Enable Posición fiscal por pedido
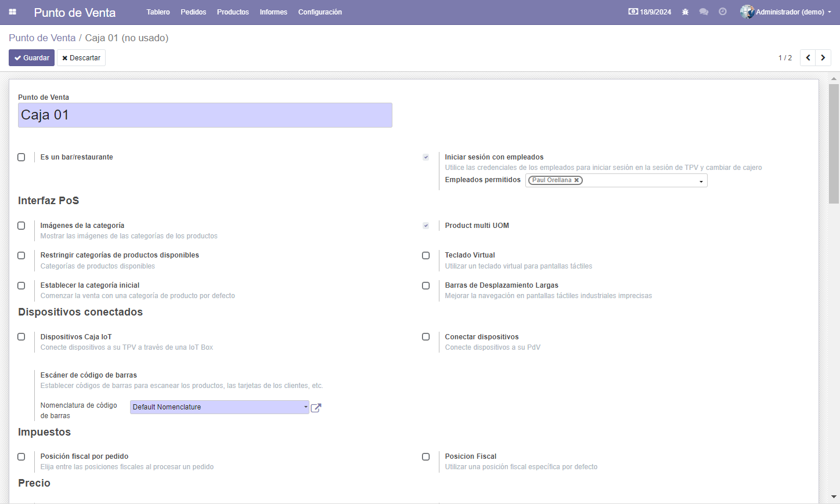Screen dimensions: 840x504 tap(21, 457)
